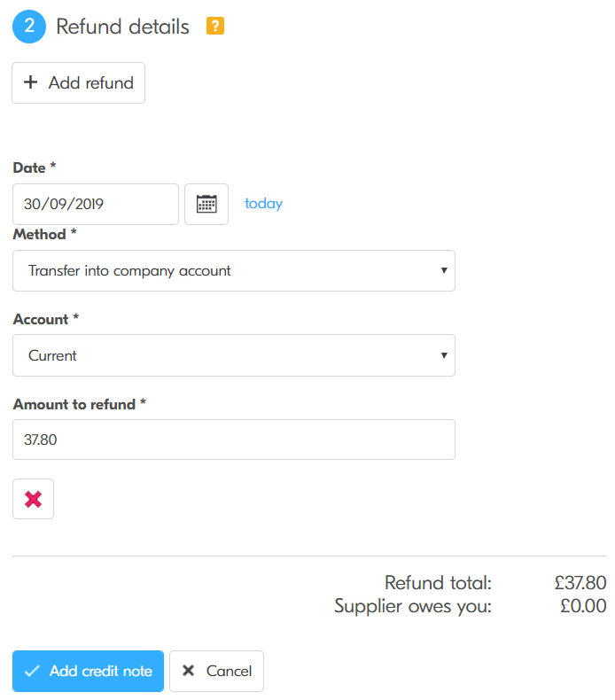Click the Date field label

click(x=35, y=167)
